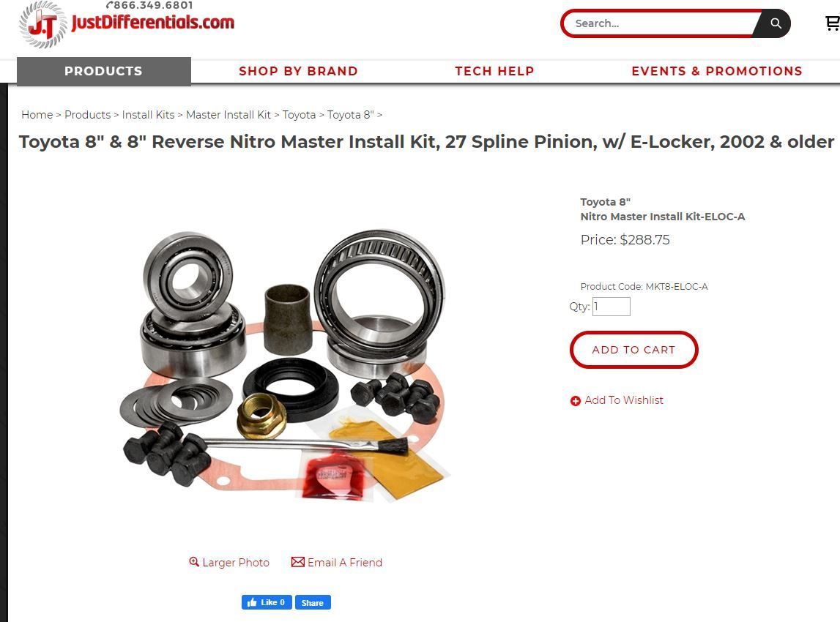Click the Add To Cart button

coord(633,350)
